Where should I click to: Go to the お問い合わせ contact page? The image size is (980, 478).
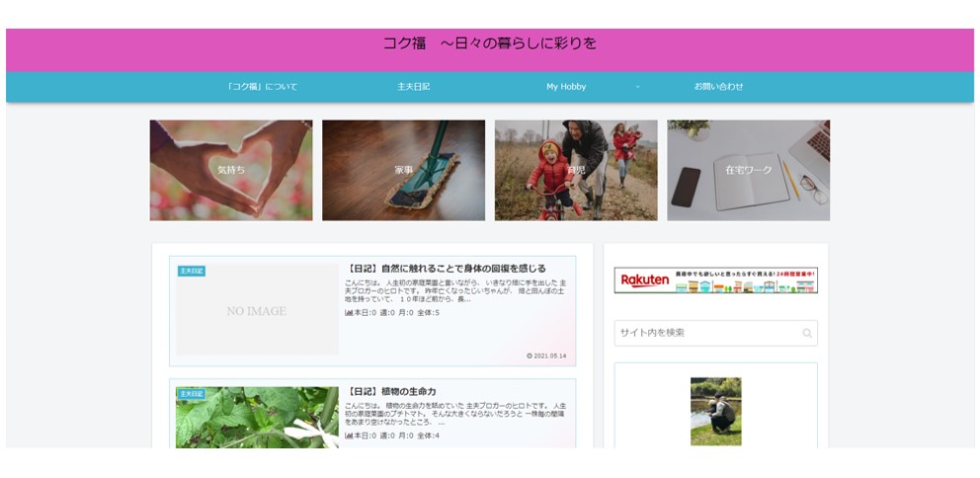pos(718,87)
